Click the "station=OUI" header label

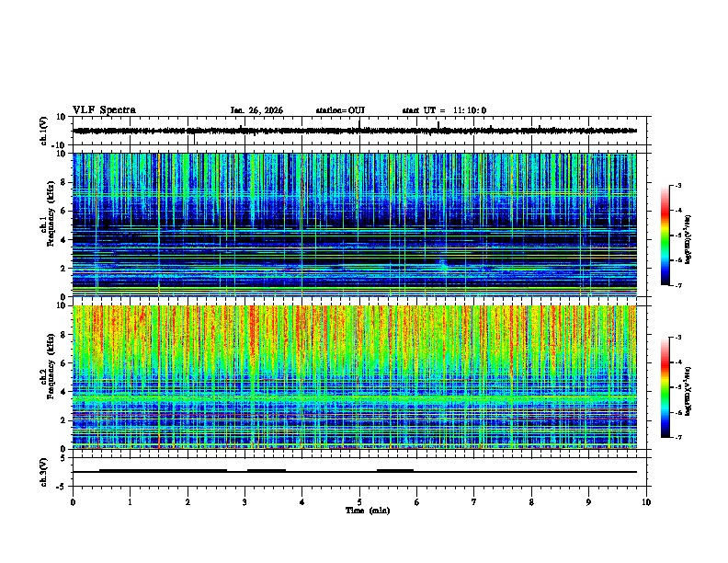click(340, 110)
